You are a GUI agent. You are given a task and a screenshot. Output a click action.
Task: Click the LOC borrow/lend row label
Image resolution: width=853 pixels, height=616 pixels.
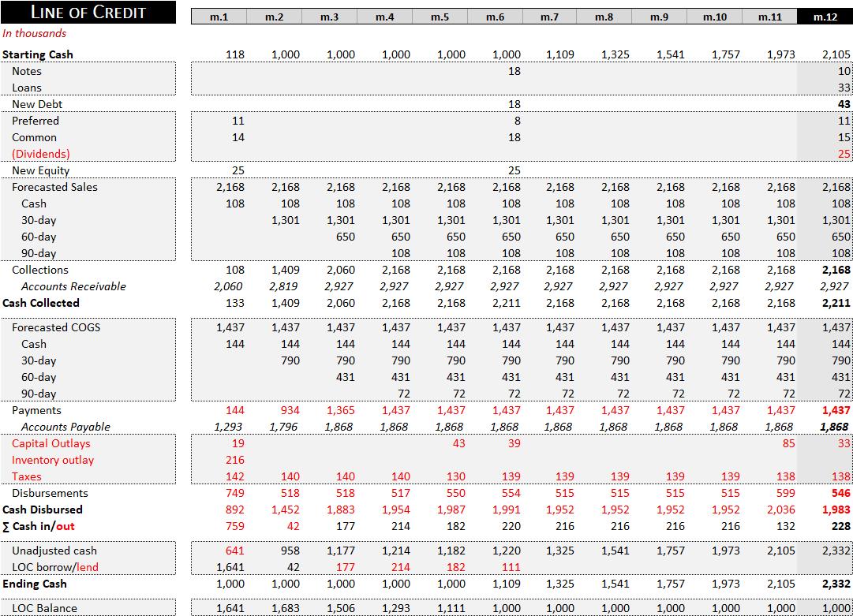(x=55, y=567)
